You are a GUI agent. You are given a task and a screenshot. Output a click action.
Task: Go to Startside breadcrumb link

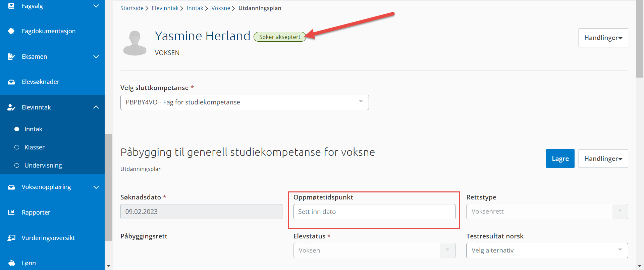(x=132, y=8)
